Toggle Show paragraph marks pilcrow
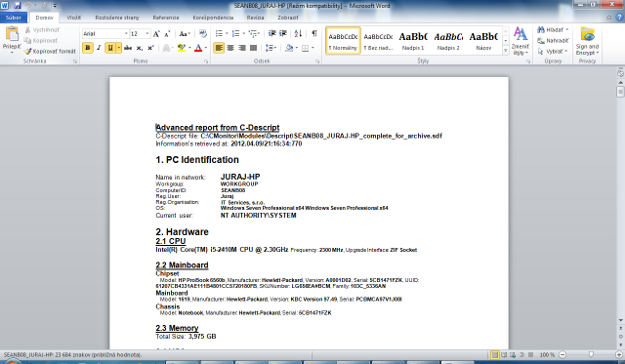This screenshot has height=364, width=625. click(314, 34)
